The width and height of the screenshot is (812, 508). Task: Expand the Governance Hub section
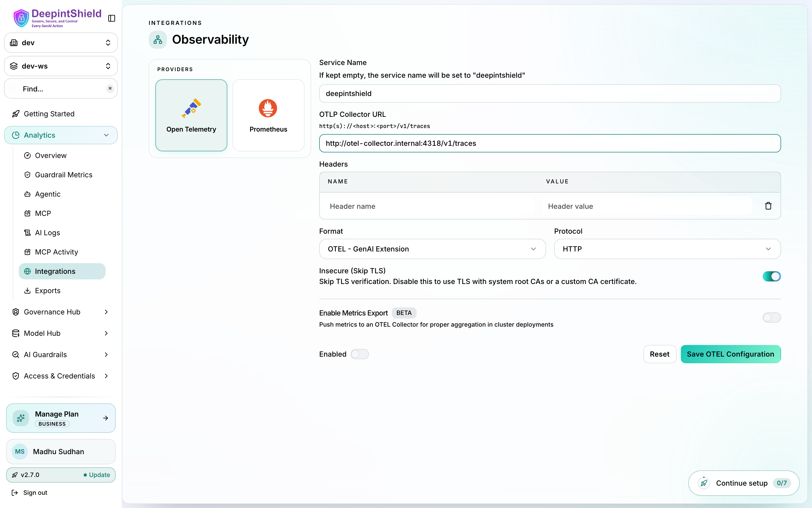pyautogui.click(x=61, y=312)
